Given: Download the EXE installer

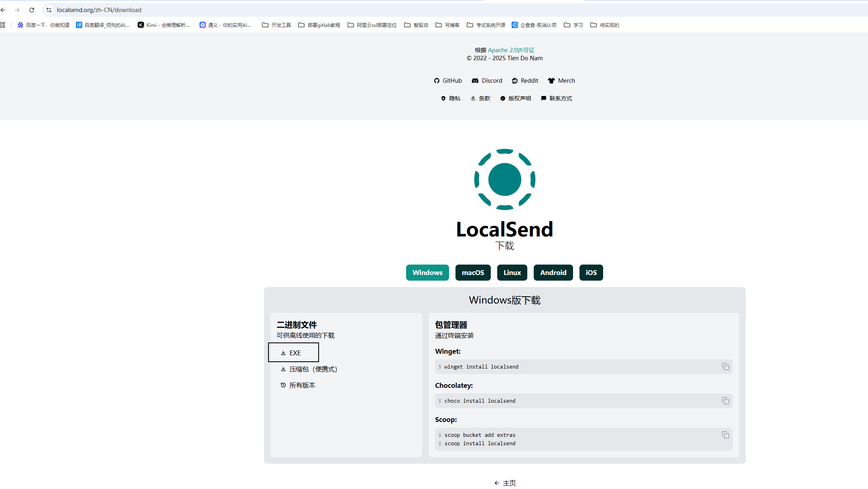Looking at the screenshot, I should pos(293,352).
